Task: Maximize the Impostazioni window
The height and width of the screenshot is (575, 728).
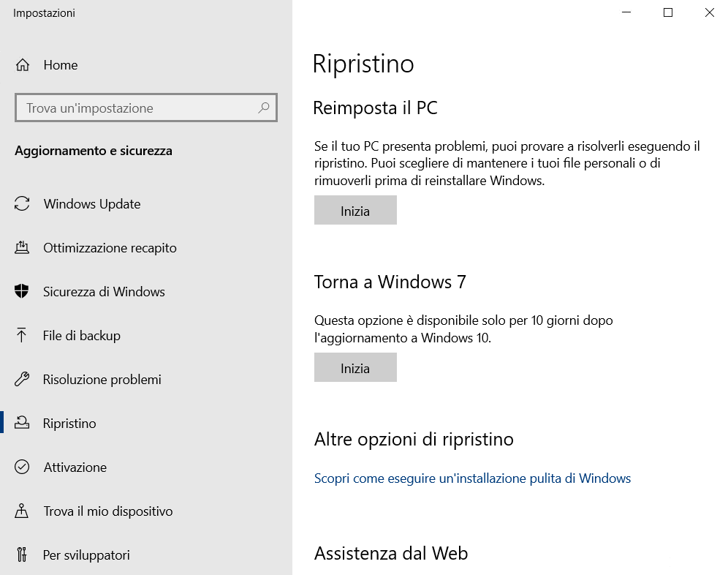Action: pyautogui.click(x=668, y=12)
